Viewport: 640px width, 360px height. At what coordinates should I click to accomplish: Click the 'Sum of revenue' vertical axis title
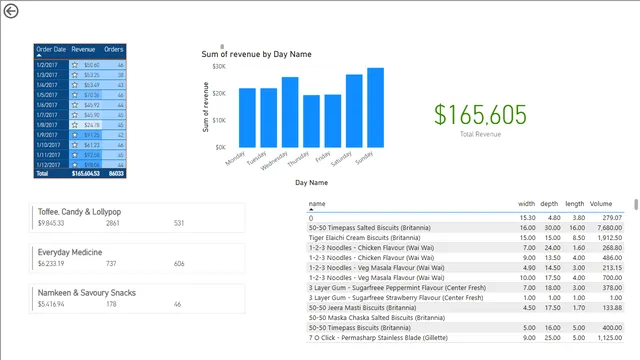click(x=206, y=107)
